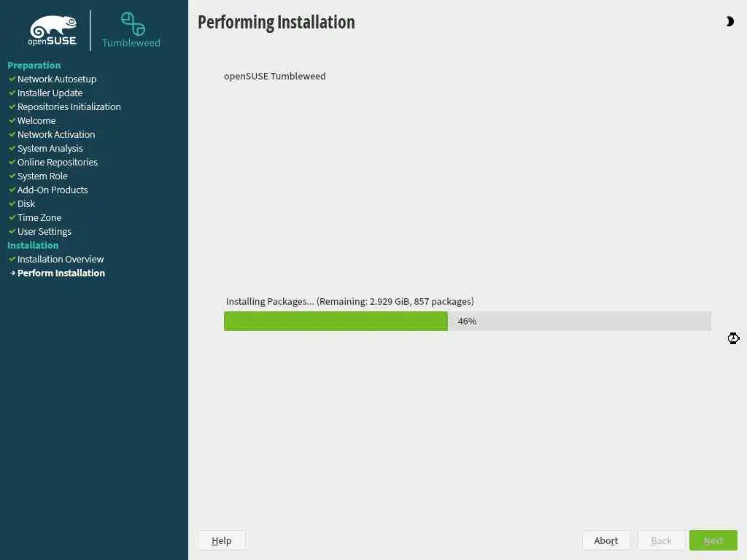Image resolution: width=747 pixels, height=560 pixels.
Task: Open the Help dialog
Action: click(222, 540)
